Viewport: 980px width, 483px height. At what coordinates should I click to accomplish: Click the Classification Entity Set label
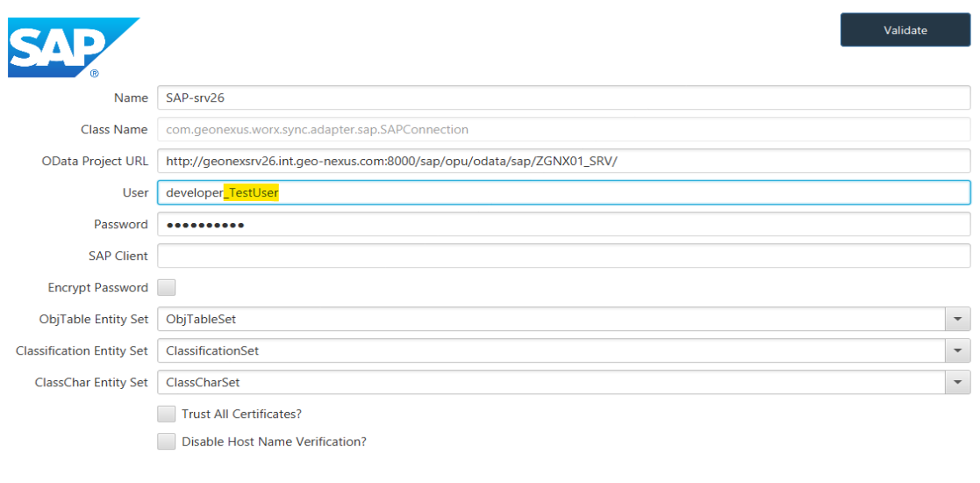pyautogui.click(x=82, y=351)
